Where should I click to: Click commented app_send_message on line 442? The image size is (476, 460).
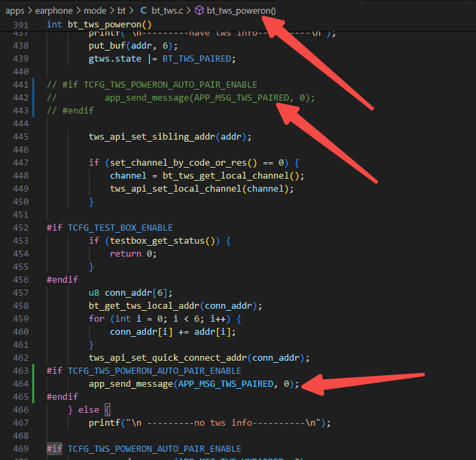[x=210, y=98]
